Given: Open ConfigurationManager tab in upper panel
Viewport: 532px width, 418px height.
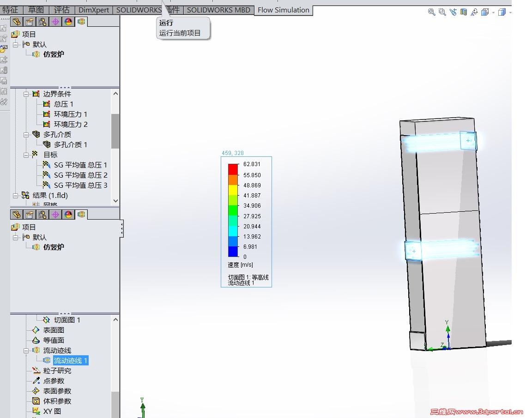Looking at the screenshot, I should click(42, 22).
